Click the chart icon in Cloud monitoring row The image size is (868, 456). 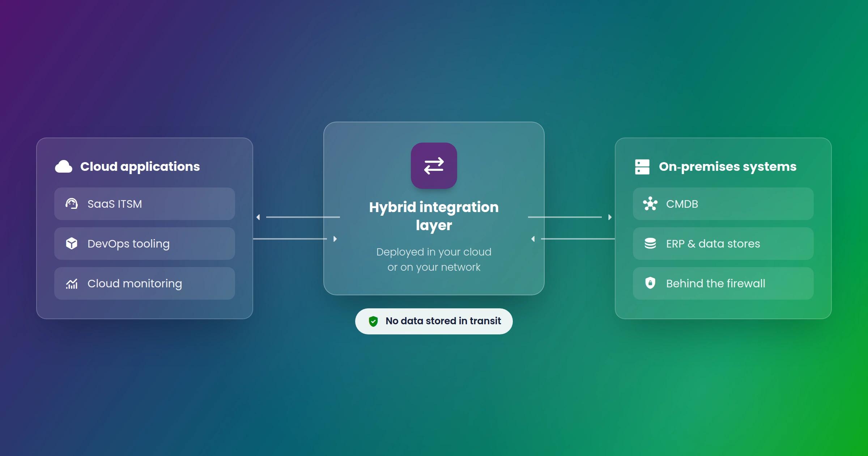click(x=72, y=284)
